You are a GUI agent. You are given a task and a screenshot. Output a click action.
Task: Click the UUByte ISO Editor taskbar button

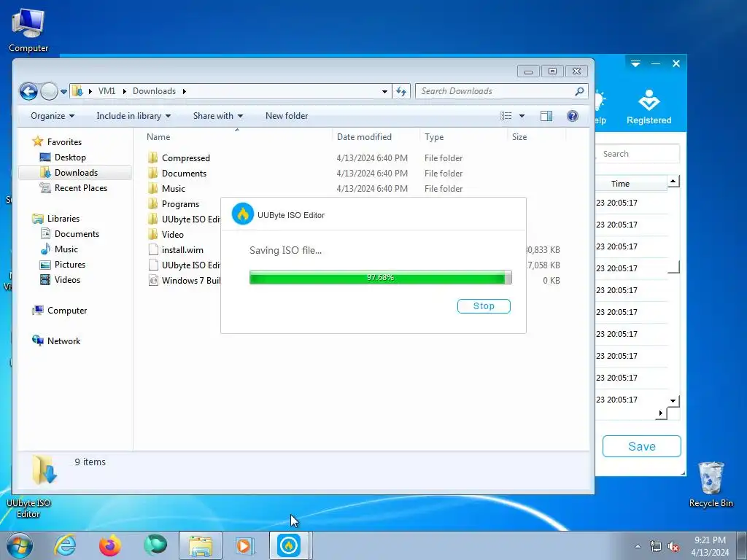(289, 545)
